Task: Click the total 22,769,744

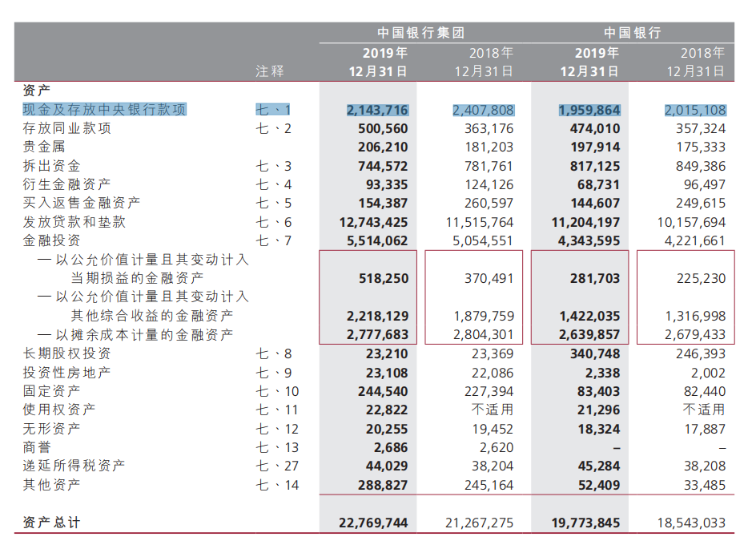Action: click(x=374, y=523)
